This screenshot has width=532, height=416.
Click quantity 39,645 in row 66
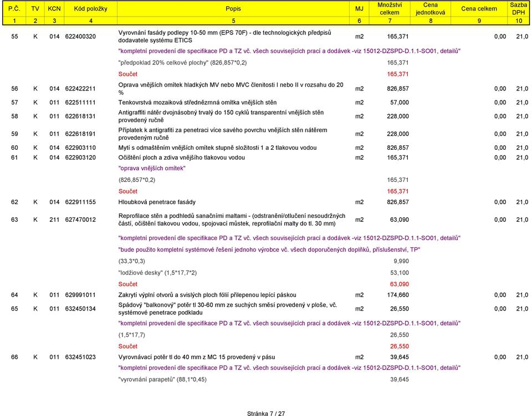pos(400,357)
